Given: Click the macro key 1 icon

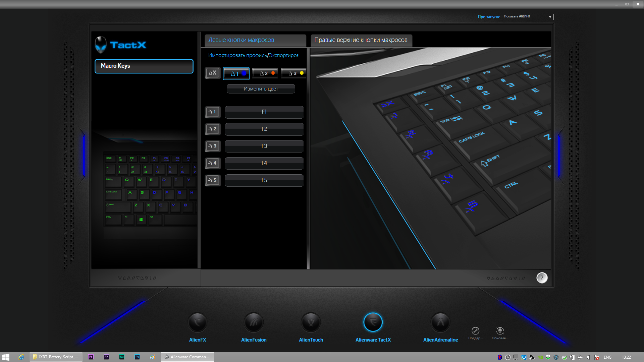Looking at the screenshot, I should point(213,112).
